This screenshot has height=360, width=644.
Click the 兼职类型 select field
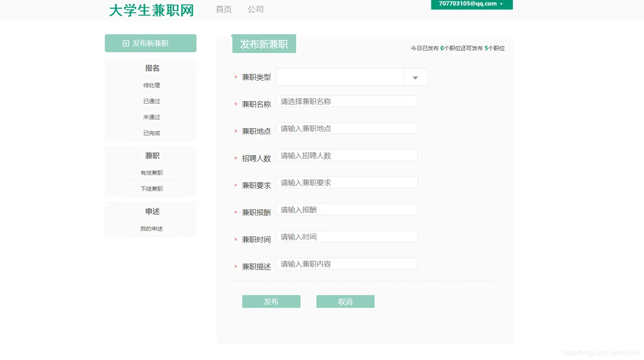[352, 77]
